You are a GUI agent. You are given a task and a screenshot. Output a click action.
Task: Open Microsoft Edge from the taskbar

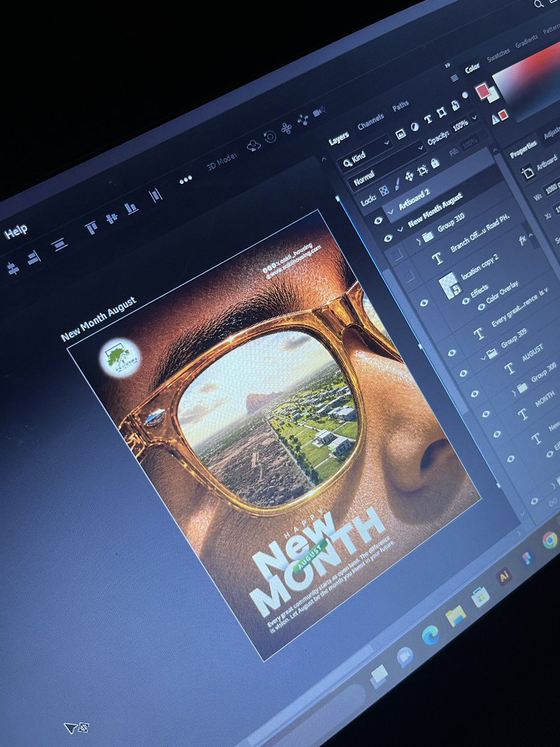click(429, 635)
